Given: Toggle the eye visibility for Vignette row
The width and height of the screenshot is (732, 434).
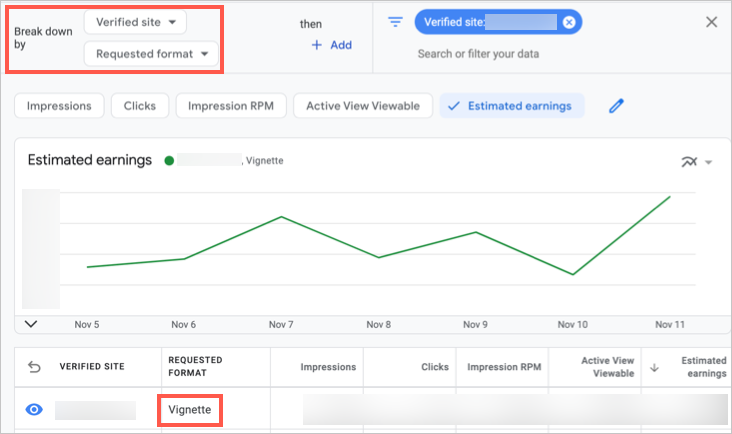Looking at the screenshot, I should coord(34,410).
